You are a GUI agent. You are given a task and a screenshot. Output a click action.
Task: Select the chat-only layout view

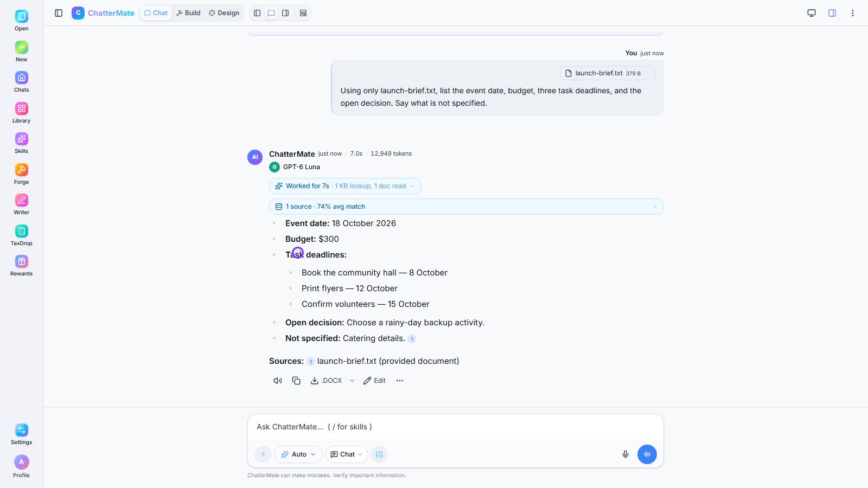click(x=271, y=13)
